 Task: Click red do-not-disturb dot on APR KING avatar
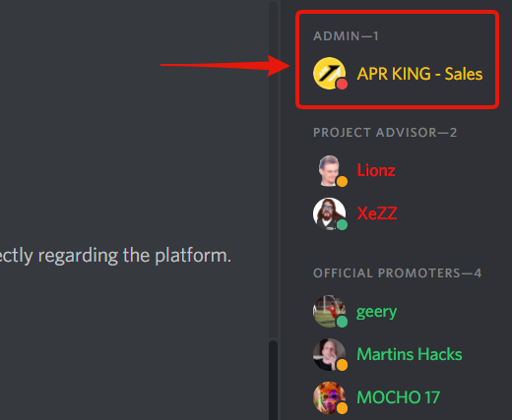[342, 84]
